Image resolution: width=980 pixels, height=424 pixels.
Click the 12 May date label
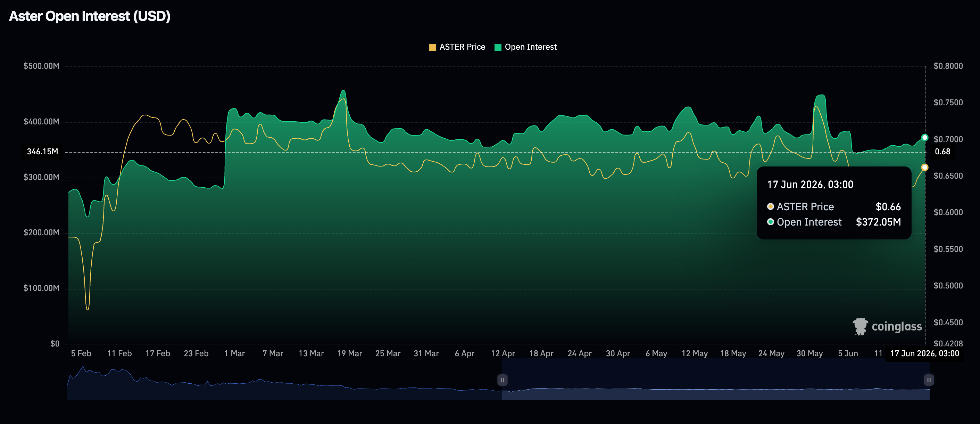[695, 353]
